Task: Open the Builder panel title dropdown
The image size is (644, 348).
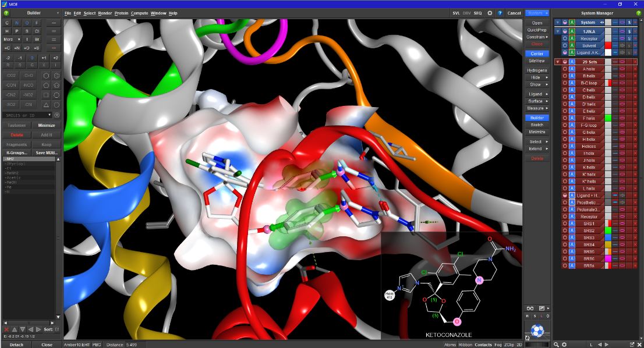Action: coord(58,13)
